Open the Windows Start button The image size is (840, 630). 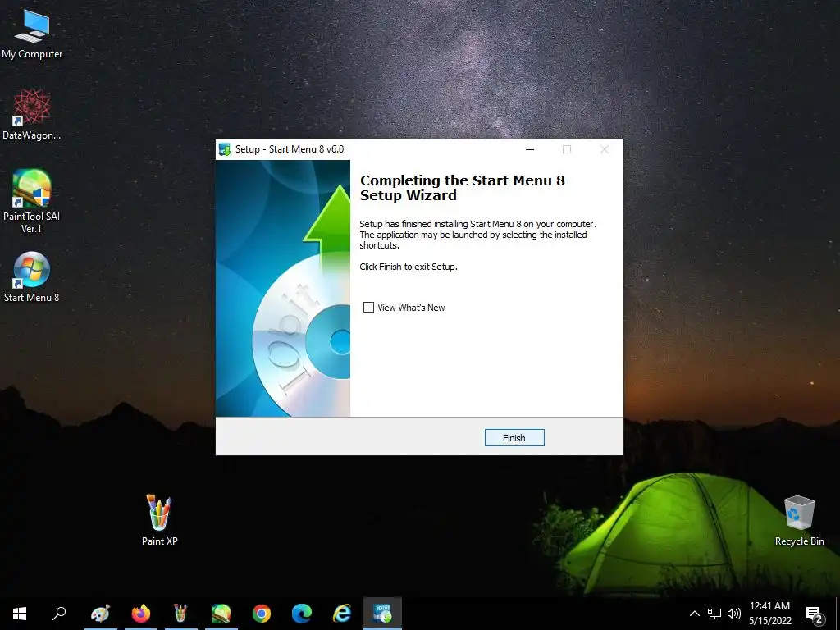click(x=20, y=614)
